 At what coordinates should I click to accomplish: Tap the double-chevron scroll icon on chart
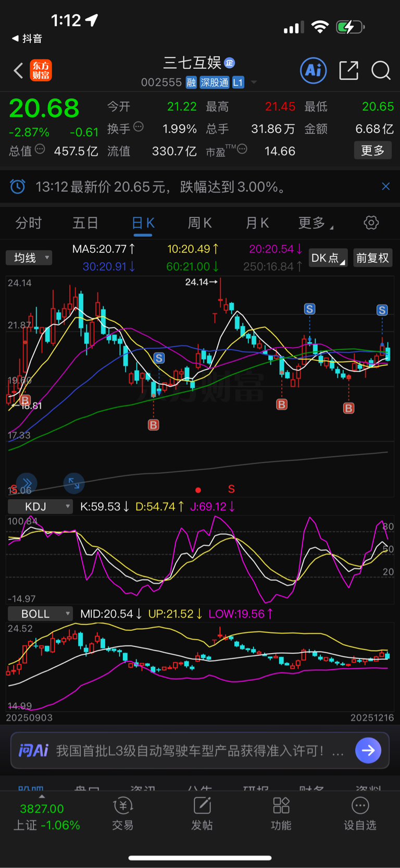[27, 484]
